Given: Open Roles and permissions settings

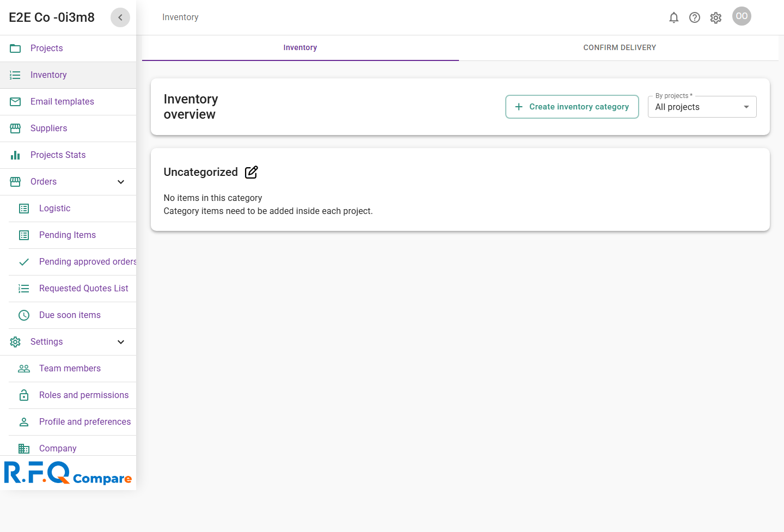Looking at the screenshot, I should 72,395.
